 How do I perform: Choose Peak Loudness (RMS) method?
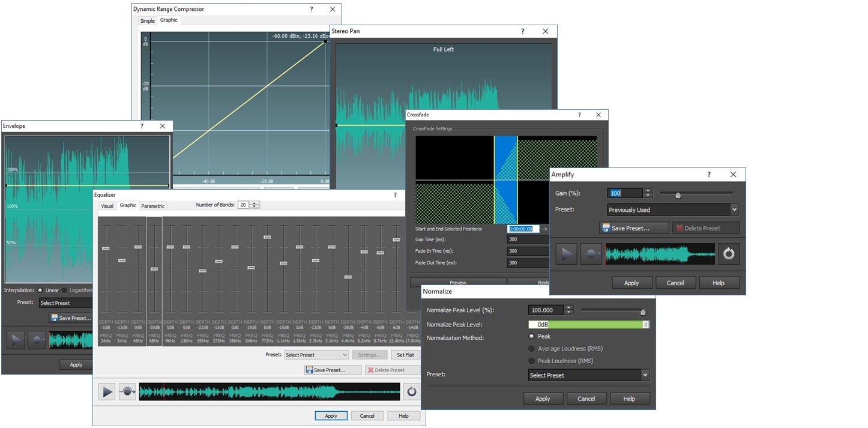click(x=531, y=361)
